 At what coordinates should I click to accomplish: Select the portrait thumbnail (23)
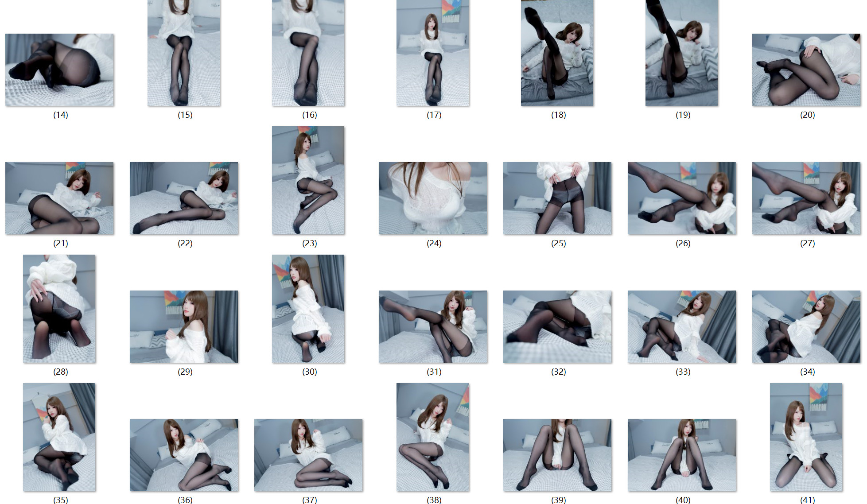coord(308,180)
